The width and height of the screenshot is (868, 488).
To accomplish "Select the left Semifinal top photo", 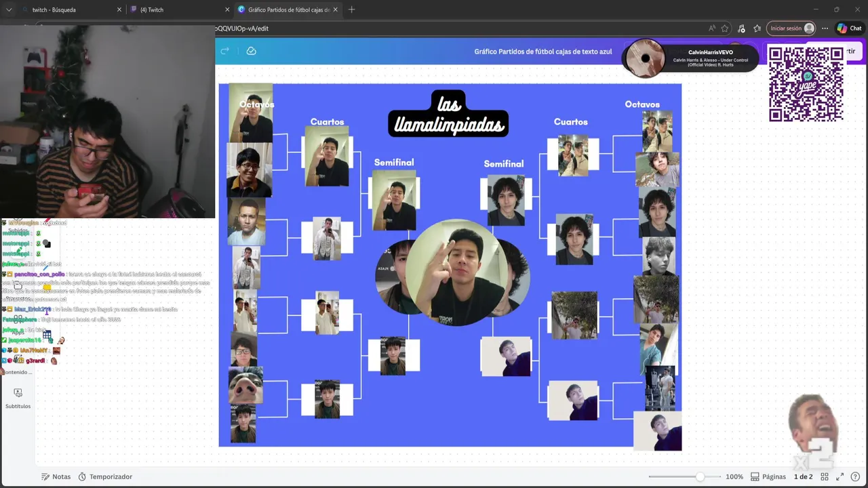I will pos(394,201).
